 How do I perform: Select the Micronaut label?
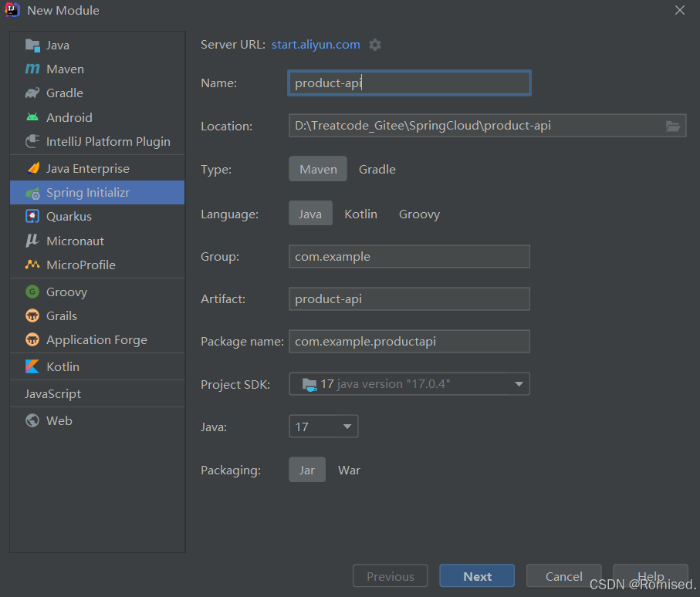75,241
